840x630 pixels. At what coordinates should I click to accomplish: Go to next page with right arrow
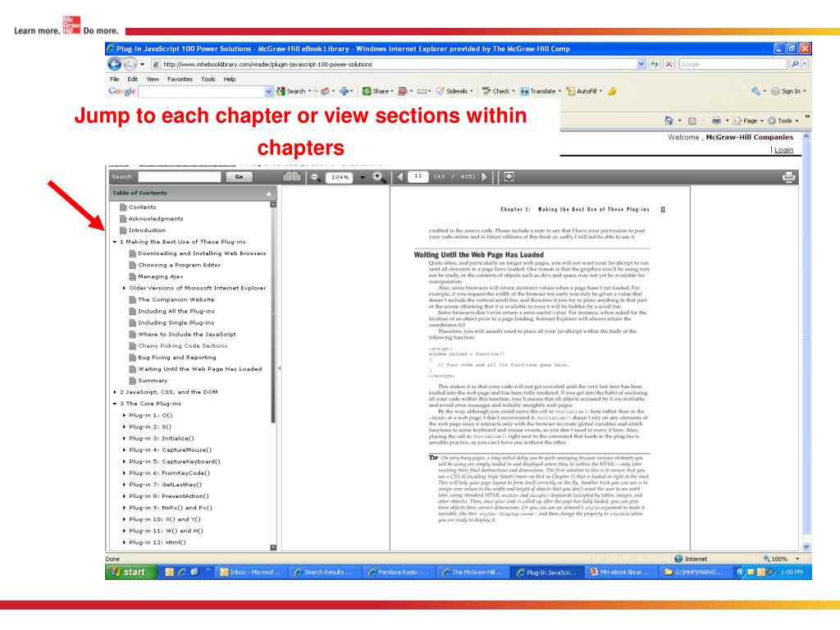[x=484, y=177]
